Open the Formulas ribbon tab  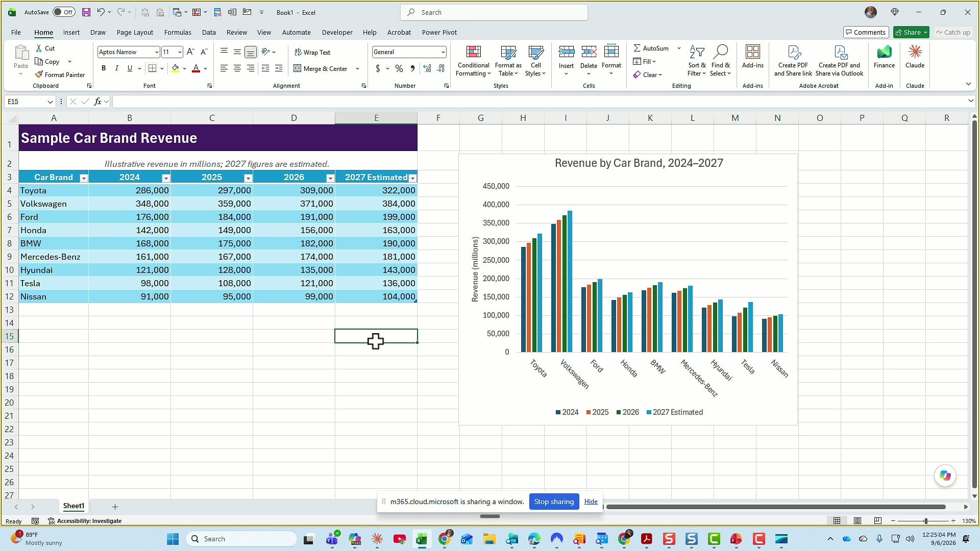(178, 32)
